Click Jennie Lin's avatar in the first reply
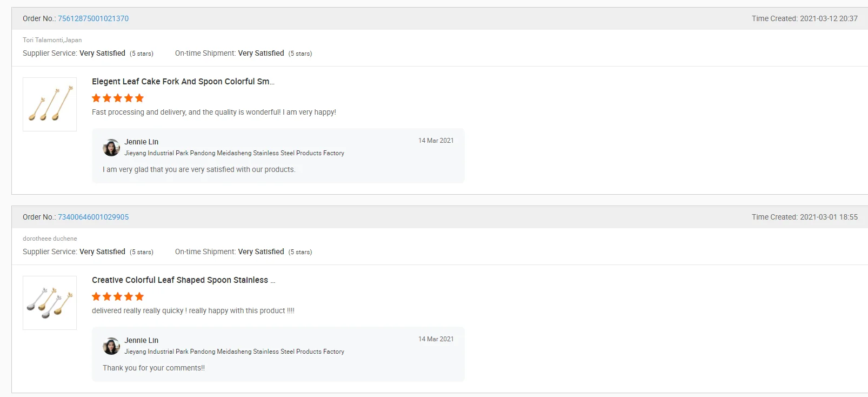Viewport: 868px width, 397px height. coord(111,148)
